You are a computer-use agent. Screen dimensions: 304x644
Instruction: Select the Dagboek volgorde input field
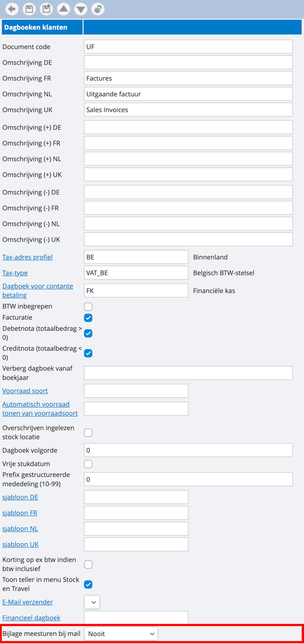[188, 450]
